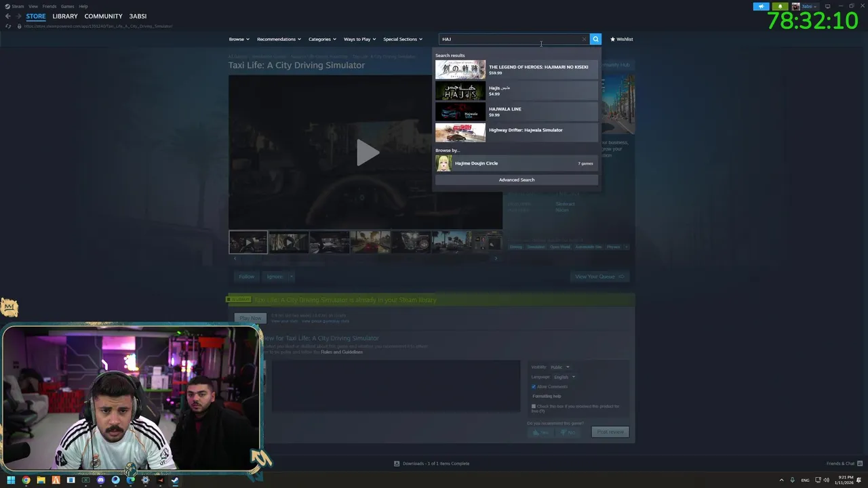This screenshot has height=488, width=868.
Task: Select the HAJWALA LINE search result
Action: click(x=517, y=112)
